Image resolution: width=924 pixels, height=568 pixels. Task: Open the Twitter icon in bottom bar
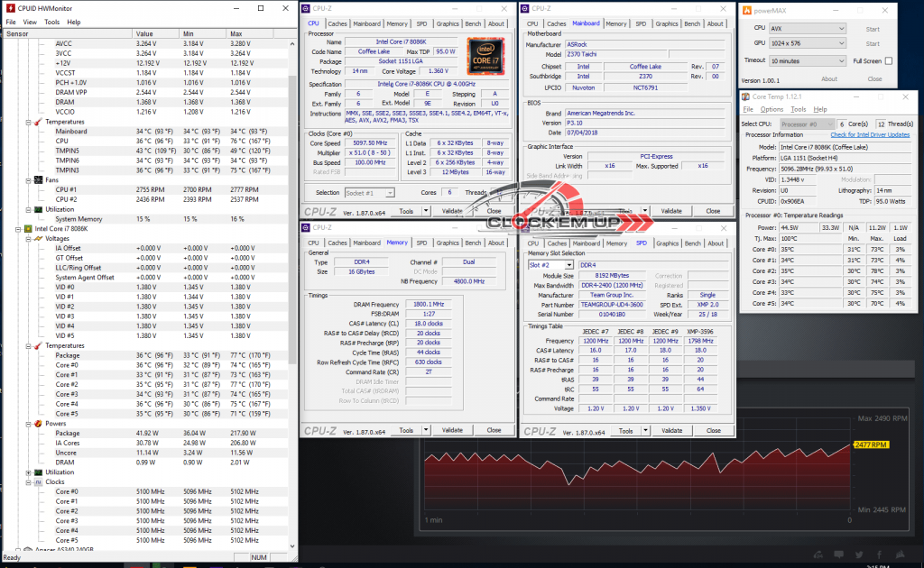tap(859, 554)
